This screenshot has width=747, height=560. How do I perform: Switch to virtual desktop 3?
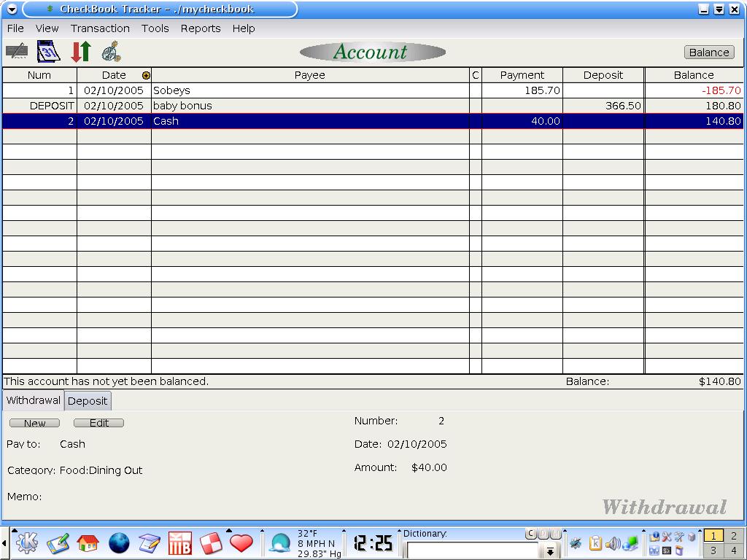(x=713, y=551)
